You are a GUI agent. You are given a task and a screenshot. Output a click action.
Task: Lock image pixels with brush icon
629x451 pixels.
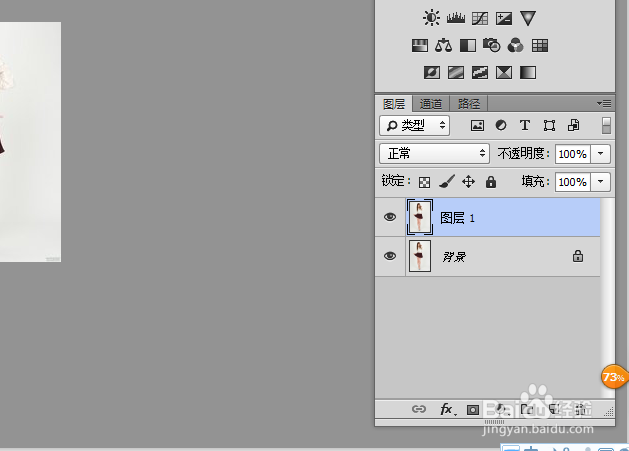pyautogui.click(x=447, y=182)
